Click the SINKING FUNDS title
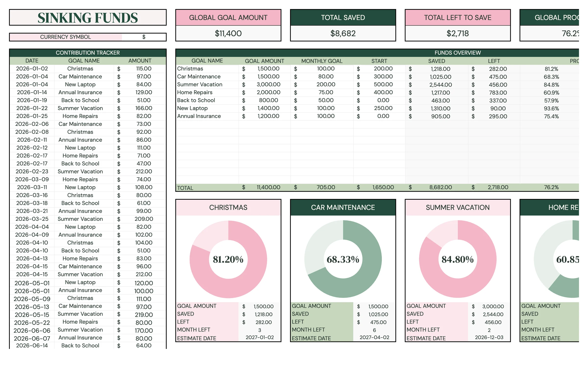This screenshot has height=368, width=588. pyautogui.click(x=88, y=18)
